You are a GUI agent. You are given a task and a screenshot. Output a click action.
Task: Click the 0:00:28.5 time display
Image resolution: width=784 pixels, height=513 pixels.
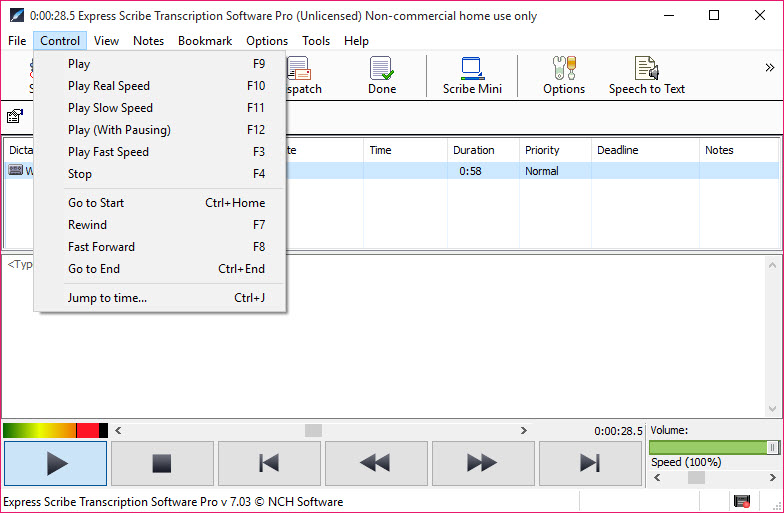click(x=618, y=431)
